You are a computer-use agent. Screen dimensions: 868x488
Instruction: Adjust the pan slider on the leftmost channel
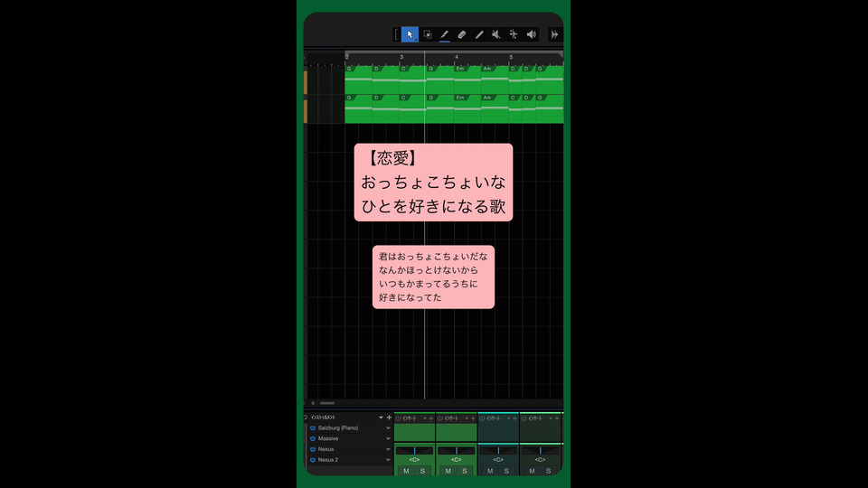(414, 451)
